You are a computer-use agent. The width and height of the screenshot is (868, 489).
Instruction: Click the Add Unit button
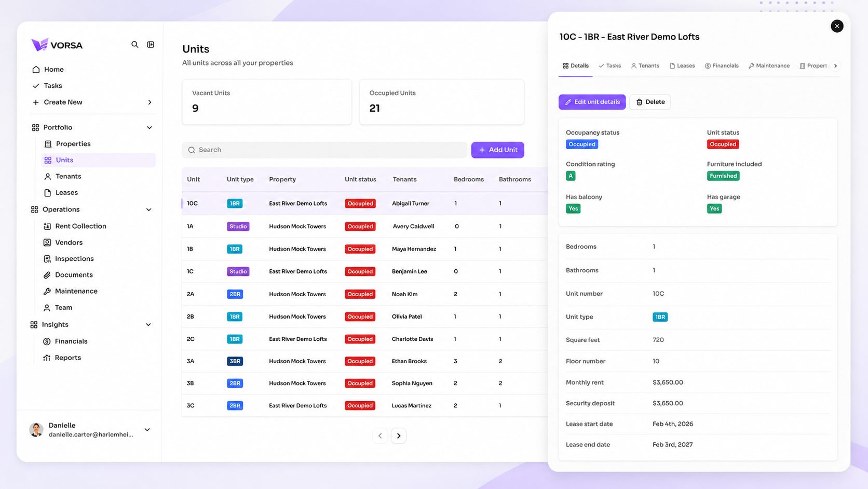coord(497,150)
